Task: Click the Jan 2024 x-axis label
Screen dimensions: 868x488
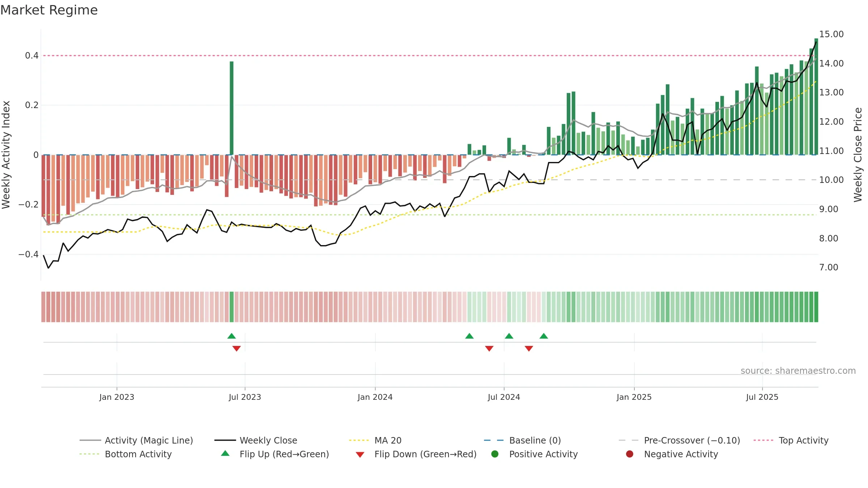Action: coord(375,397)
